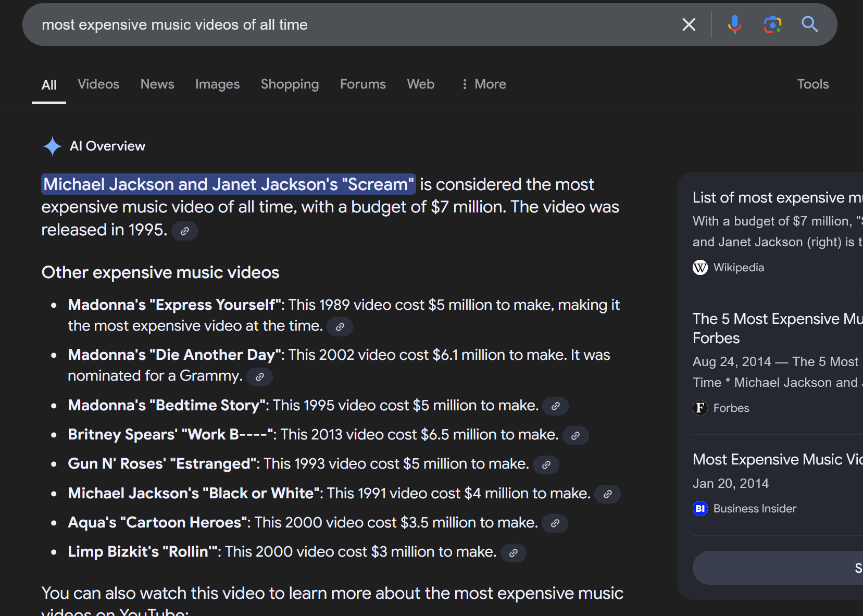Open source link icon for Bedtime Story
The width and height of the screenshot is (863, 616).
coord(555,406)
